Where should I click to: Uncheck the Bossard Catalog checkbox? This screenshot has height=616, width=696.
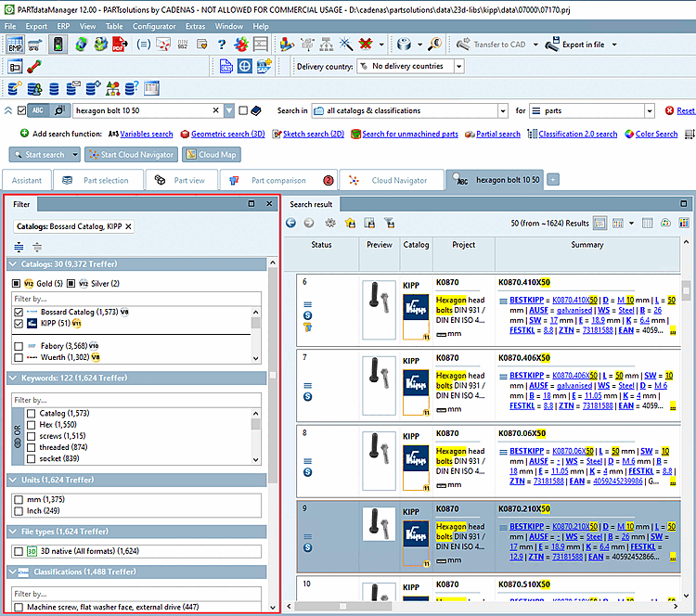(19, 313)
